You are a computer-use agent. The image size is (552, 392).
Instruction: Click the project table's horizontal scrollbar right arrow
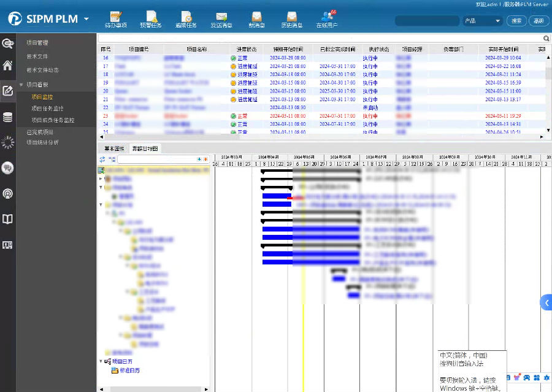(542, 137)
